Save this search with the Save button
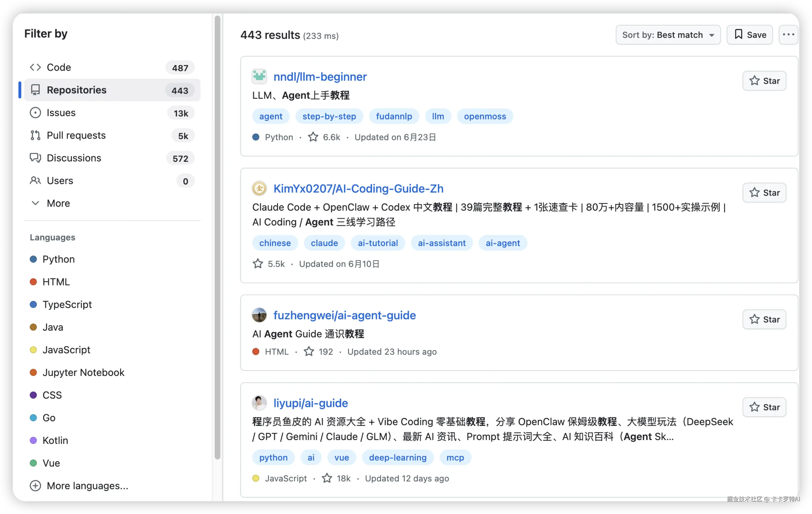 (750, 34)
